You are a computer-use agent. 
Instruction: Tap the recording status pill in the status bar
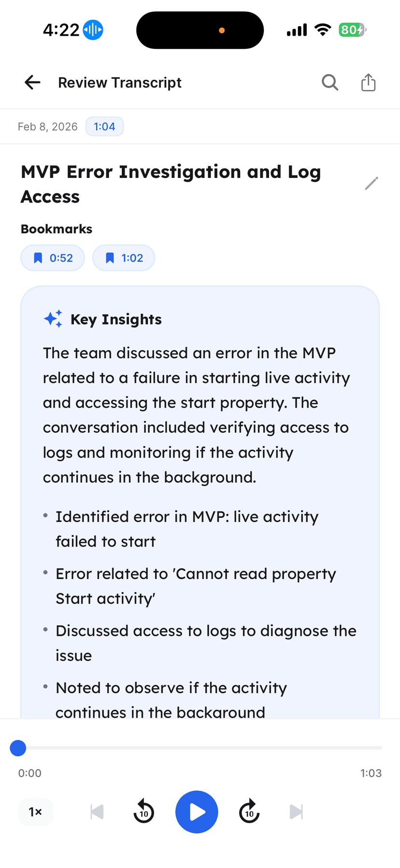point(200,30)
